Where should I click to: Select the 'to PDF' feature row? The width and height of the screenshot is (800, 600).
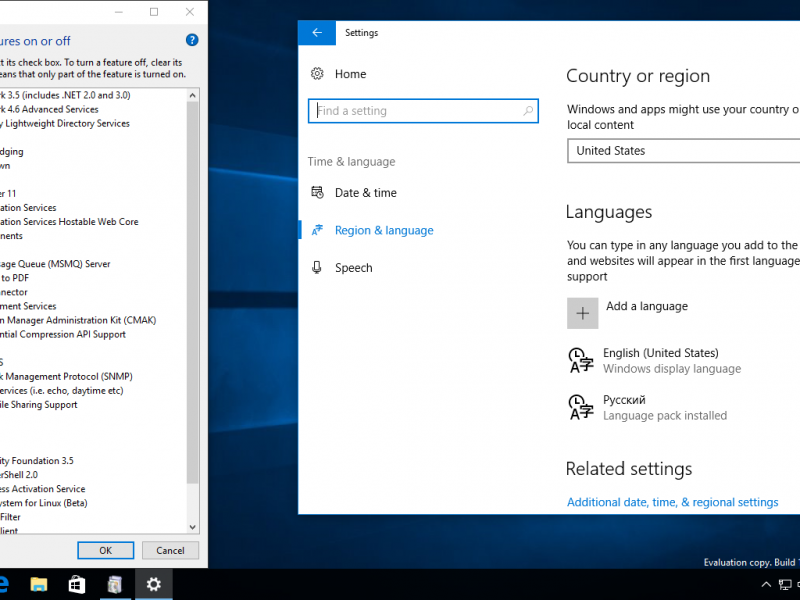coord(15,278)
